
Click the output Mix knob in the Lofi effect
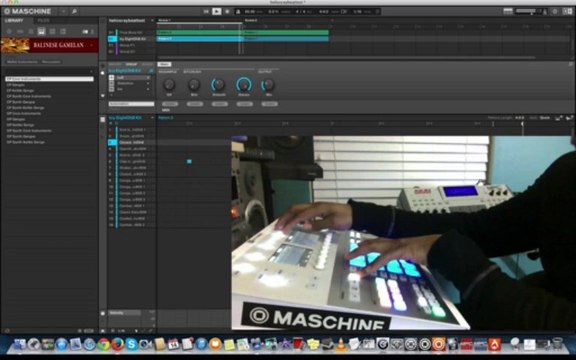(x=268, y=85)
